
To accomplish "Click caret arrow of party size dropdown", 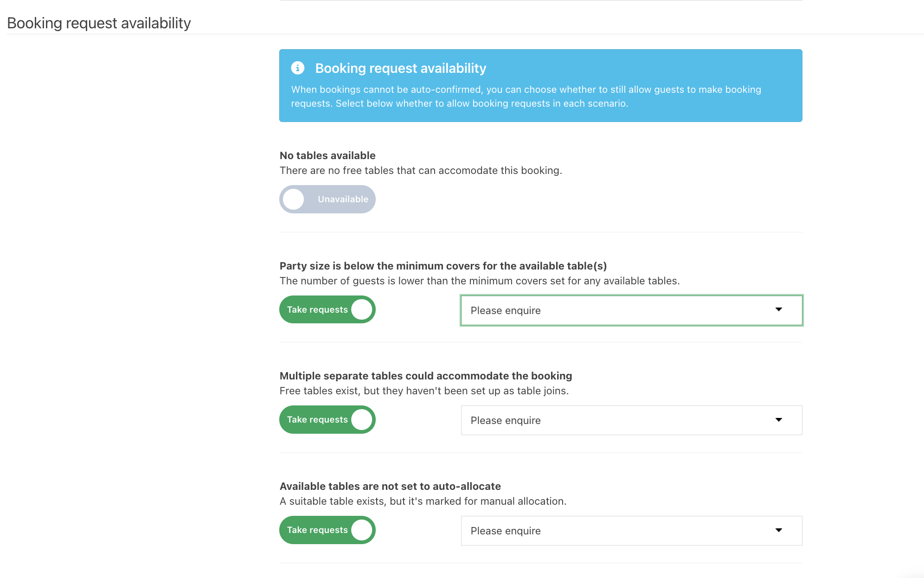I will tap(778, 310).
